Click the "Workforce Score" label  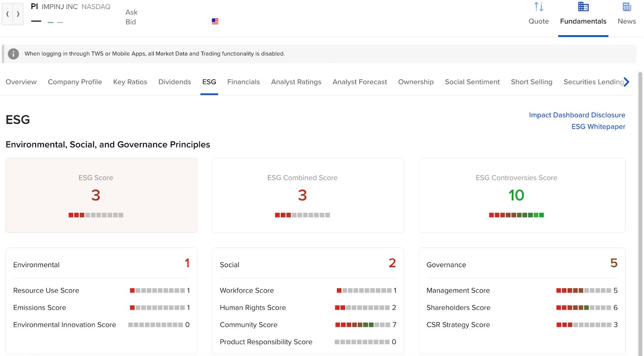pyautogui.click(x=247, y=290)
